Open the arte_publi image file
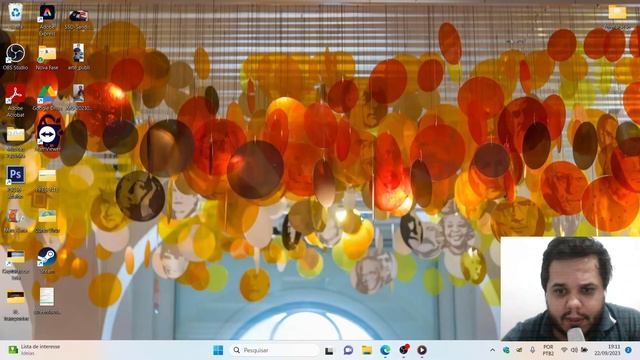Viewport: 640px width, 360px height. point(78,54)
